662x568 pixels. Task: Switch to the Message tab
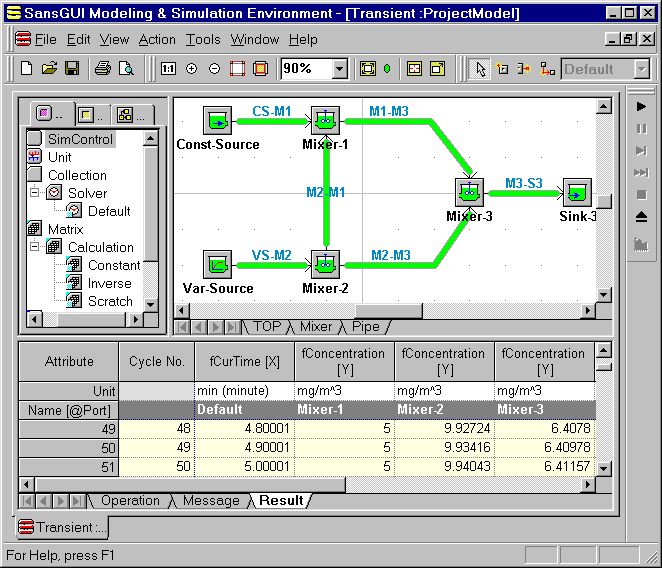click(x=211, y=500)
